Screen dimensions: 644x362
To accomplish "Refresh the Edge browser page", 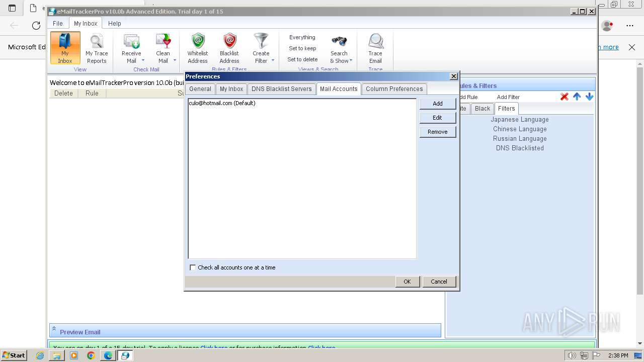I will point(36,25).
